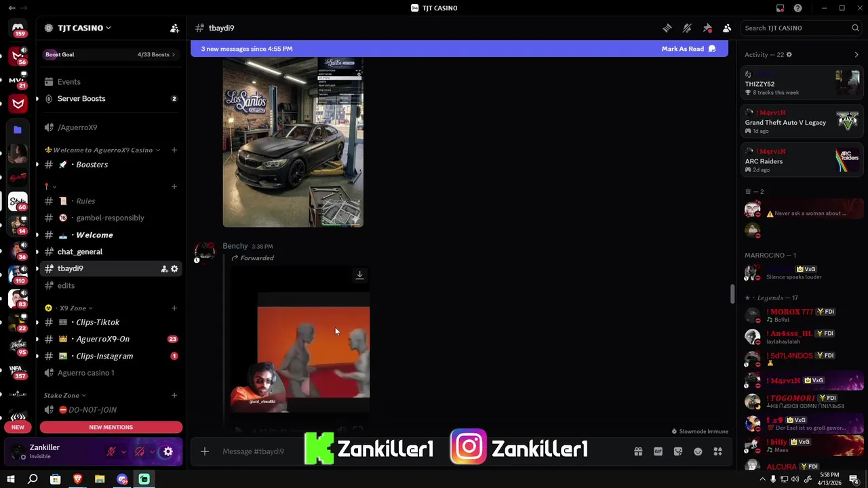Collapse the Welcome to AguerroX9 Casino category
868x488 pixels.
click(x=102, y=150)
